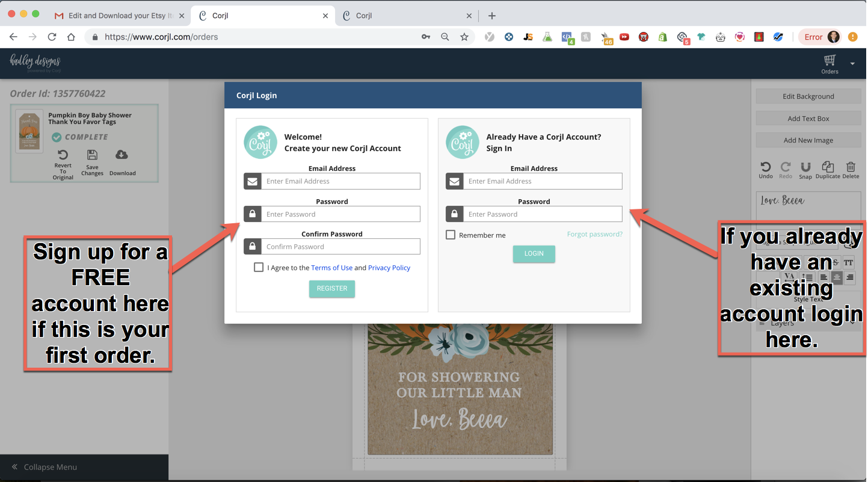
Task: Open the robot face extension icon
Action: pos(721,37)
